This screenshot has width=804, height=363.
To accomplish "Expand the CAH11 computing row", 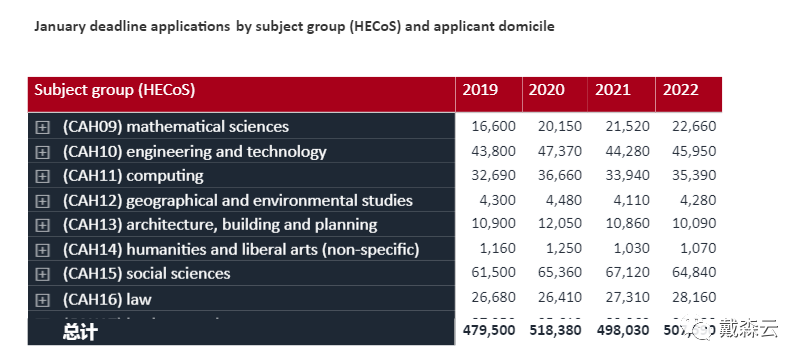I will tap(42, 176).
